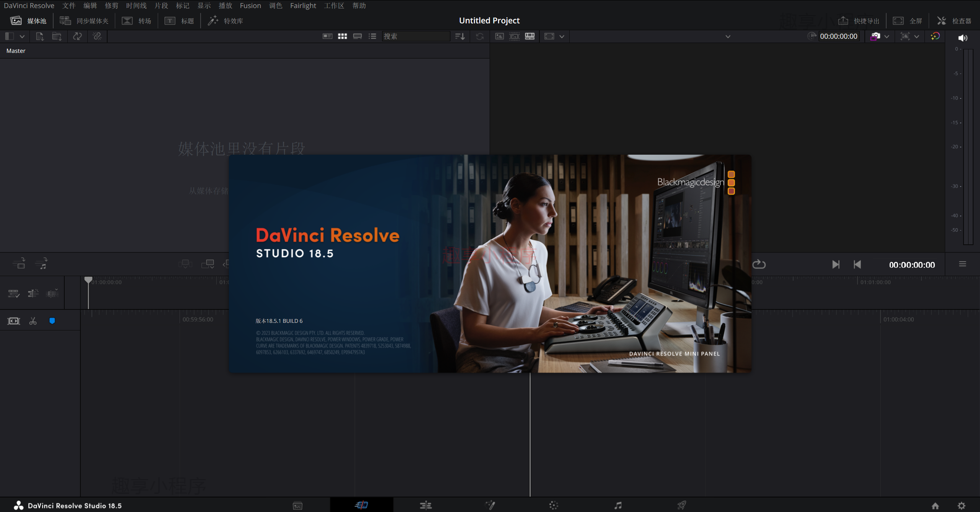This screenshot has height=512, width=980.
Task: Select the scissors split clip tool
Action: [33, 321]
